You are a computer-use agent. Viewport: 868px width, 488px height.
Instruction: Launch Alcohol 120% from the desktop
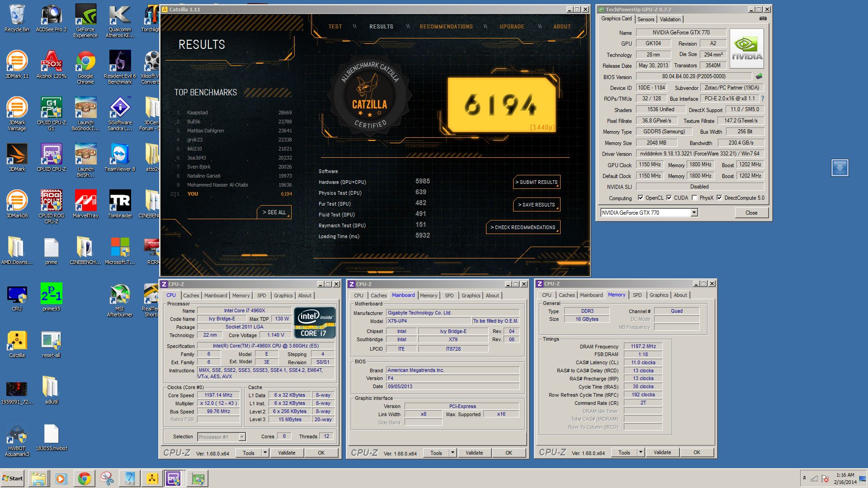tap(51, 65)
